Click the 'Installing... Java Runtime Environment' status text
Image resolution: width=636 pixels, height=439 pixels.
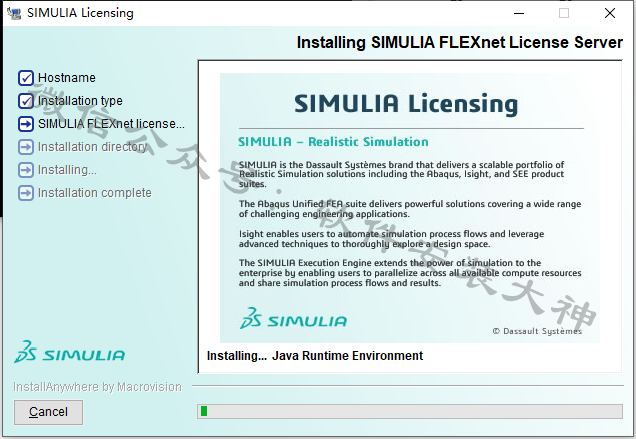(x=315, y=356)
